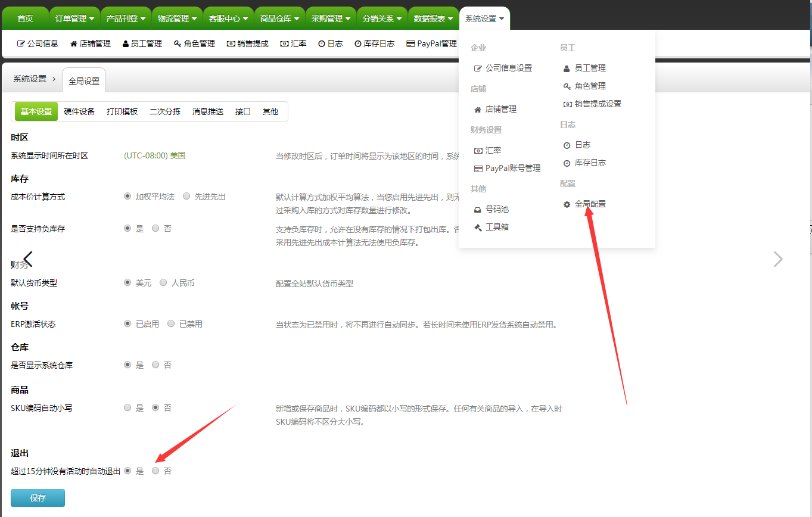Click the 公司信息 edit icon in toolbar

pos(21,43)
